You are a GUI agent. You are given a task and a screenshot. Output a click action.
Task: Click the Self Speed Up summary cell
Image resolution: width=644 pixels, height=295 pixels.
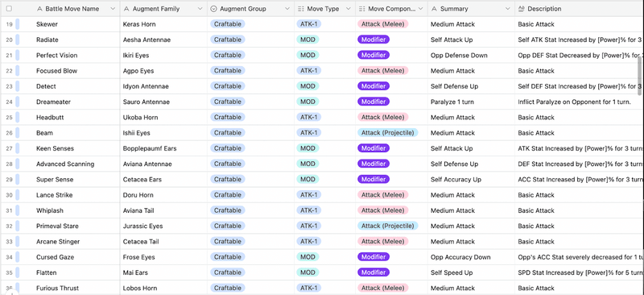(x=471, y=272)
